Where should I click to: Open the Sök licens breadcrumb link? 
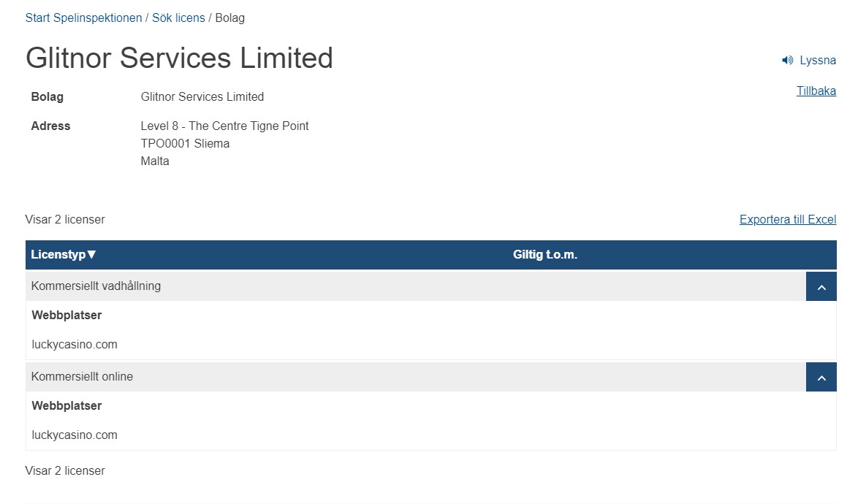click(x=178, y=18)
